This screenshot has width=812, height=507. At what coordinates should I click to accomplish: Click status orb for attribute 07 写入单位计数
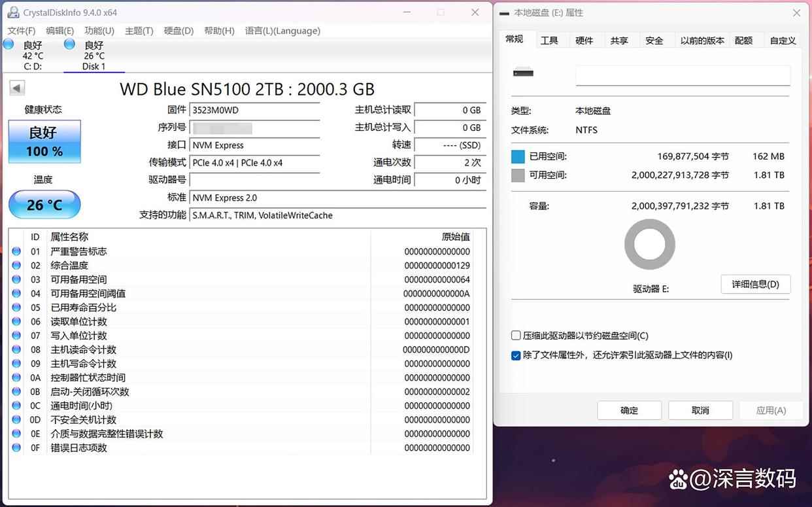[16, 336]
